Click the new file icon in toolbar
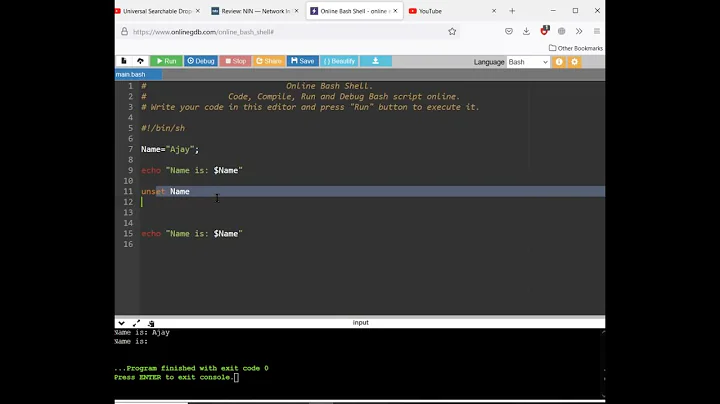This screenshot has height=404, width=720. (123, 61)
